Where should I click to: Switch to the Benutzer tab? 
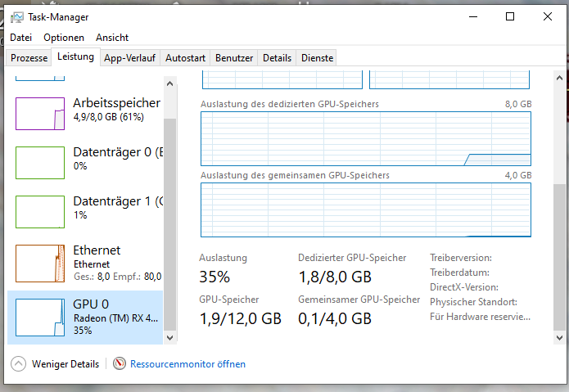tap(234, 58)
